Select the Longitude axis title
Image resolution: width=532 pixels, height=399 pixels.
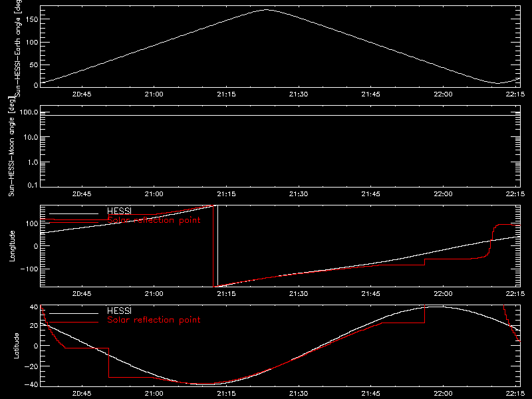click(x=12, y=246)
